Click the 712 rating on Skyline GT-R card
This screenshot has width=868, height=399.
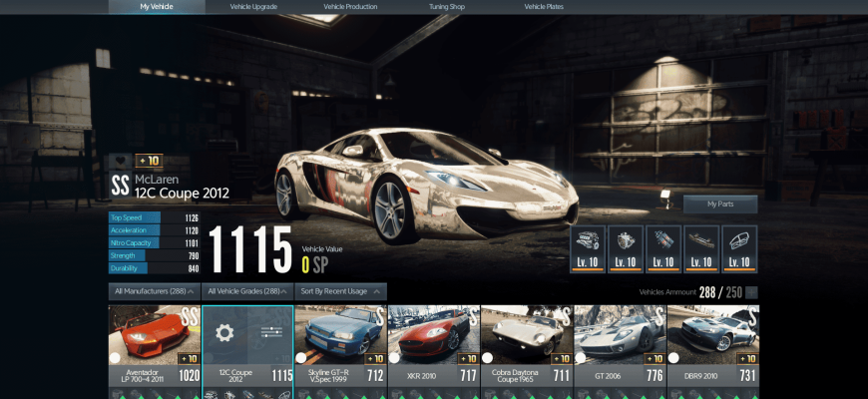(375, 376)
